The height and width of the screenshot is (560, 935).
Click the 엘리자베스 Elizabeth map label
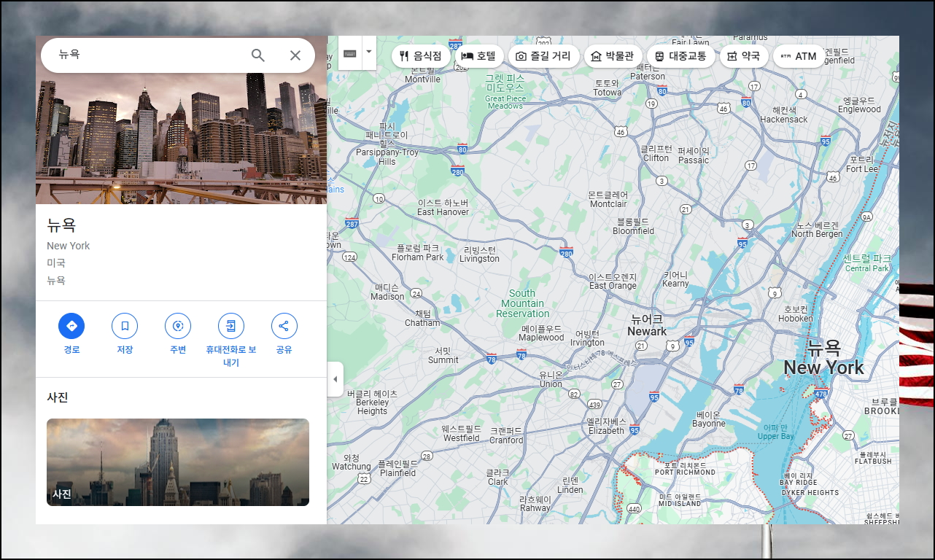tap(607, 426)
